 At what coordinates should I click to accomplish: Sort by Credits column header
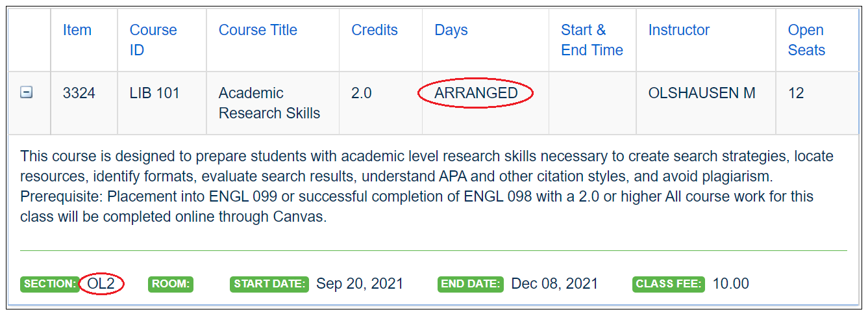pyautogui.click(x=375, y=31)
